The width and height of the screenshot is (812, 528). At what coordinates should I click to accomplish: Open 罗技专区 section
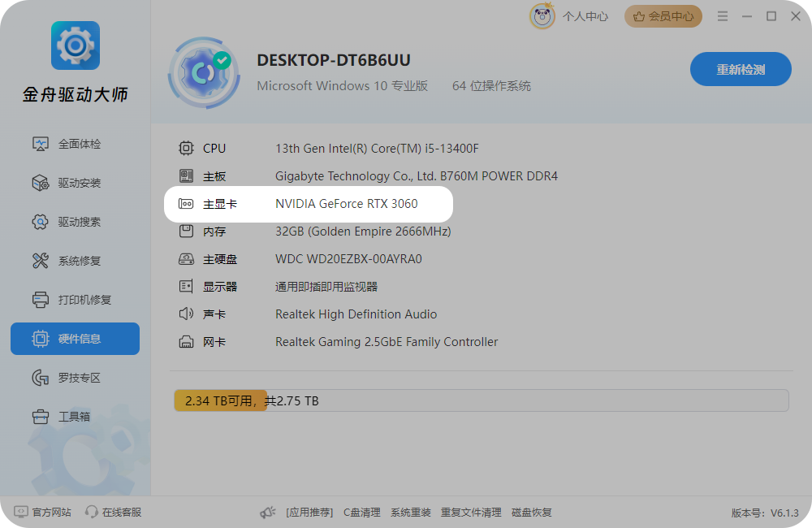[x=75, y=378]
